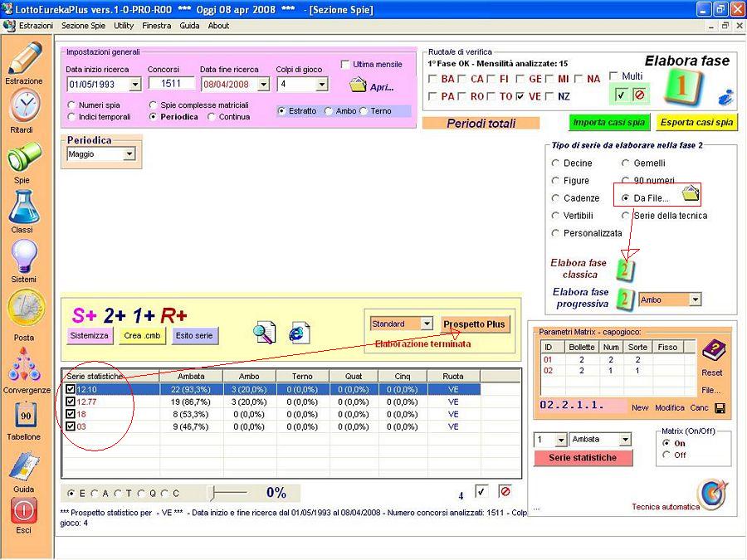Screen dimensions: 747x560
Task: Open the Ambo dropdown for fase progressiva
Action: (x=696, y=299)
